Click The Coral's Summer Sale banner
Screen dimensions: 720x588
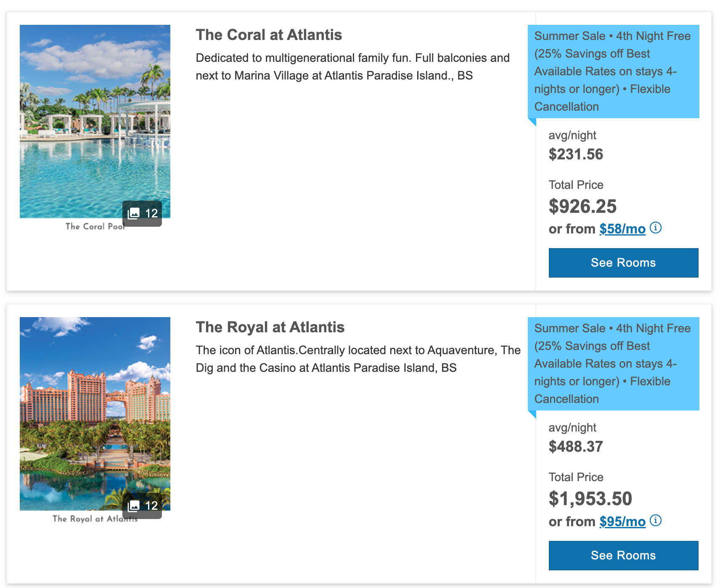pos(613,72)
